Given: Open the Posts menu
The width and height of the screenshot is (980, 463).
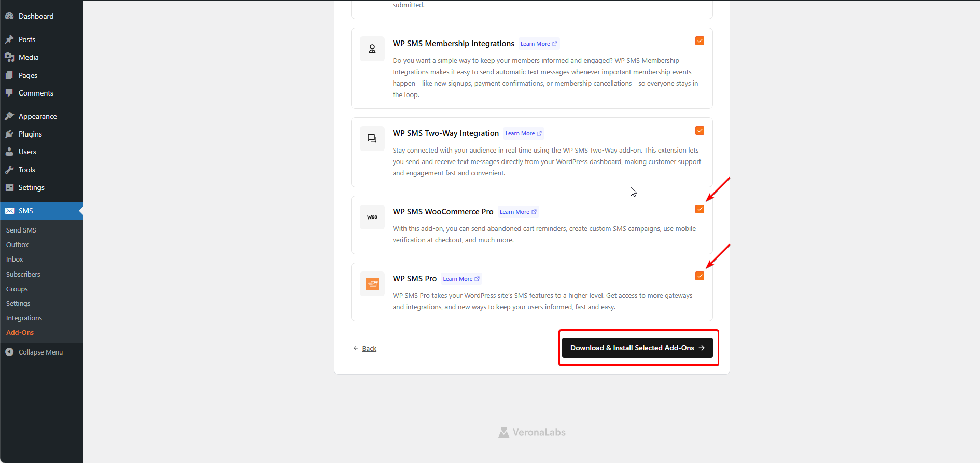Looking at the screenshot, I should pyautogui.click(x=41, y=39).
